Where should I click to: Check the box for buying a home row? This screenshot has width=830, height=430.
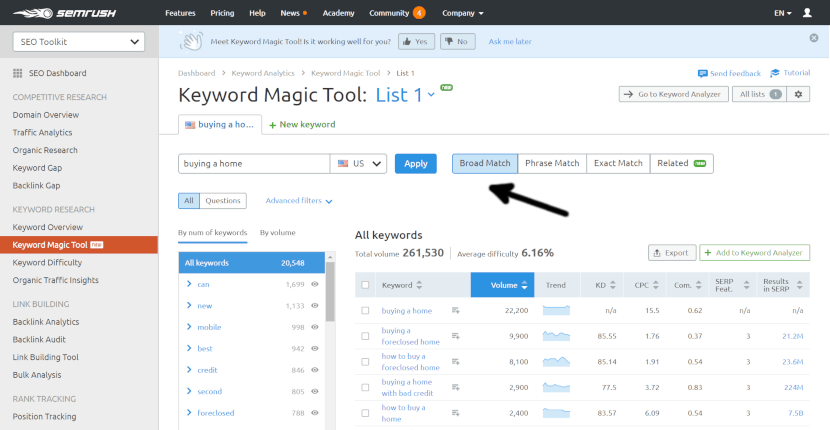coord(365,310)
